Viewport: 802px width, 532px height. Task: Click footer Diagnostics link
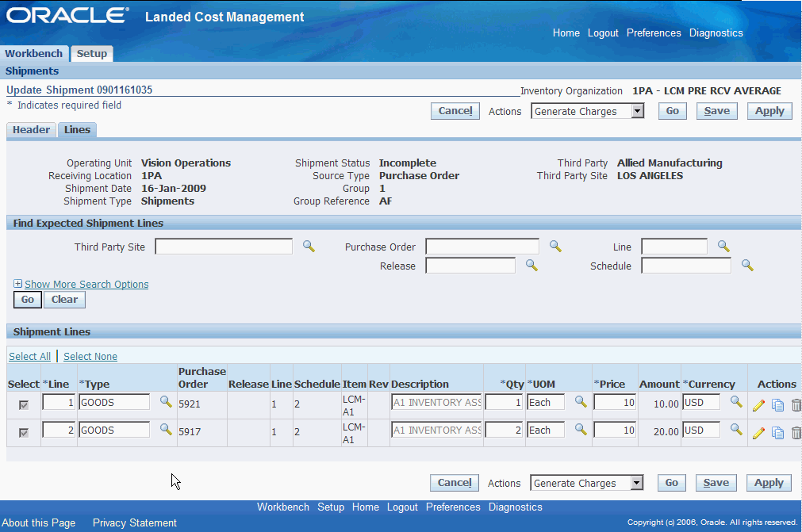pyautogui.click(x=515, y=507)
